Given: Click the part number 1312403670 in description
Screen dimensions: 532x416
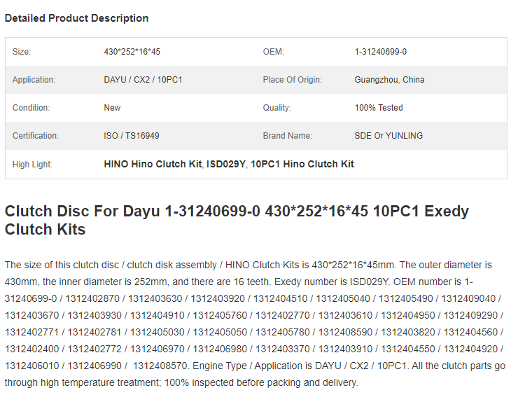Looking at the screenshot, I should pos(32,315).
